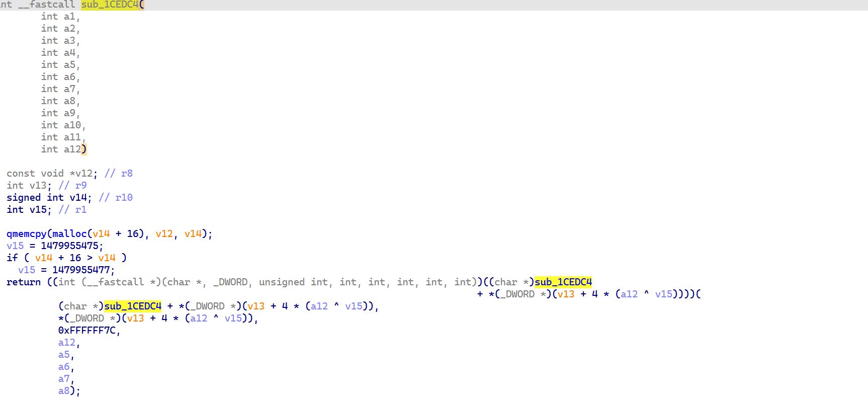
Task: Select the a5 argument in the call
Action: (x=64, y=355)
